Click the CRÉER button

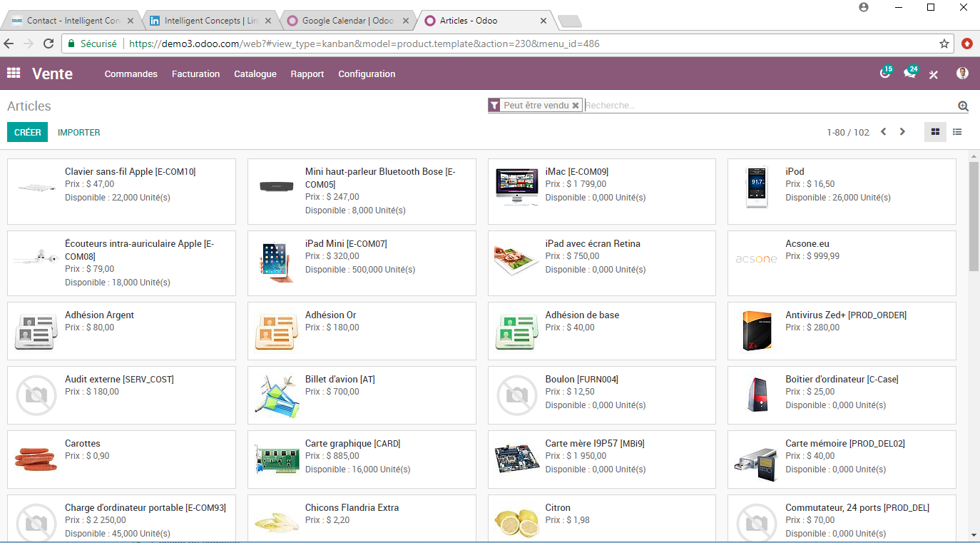[27, 132]
